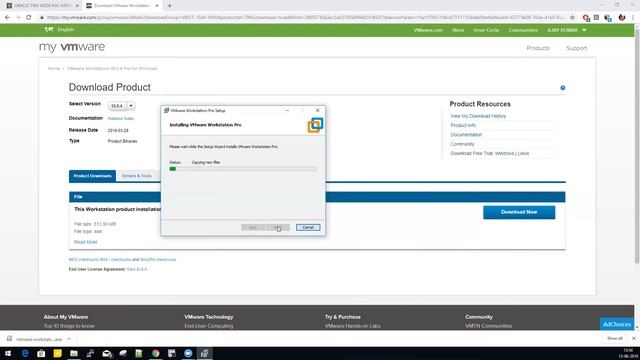Image resolution: width=640 pixels, height=360 pixels.
Task: Go to the Store link
Action: tap(458, 30)
